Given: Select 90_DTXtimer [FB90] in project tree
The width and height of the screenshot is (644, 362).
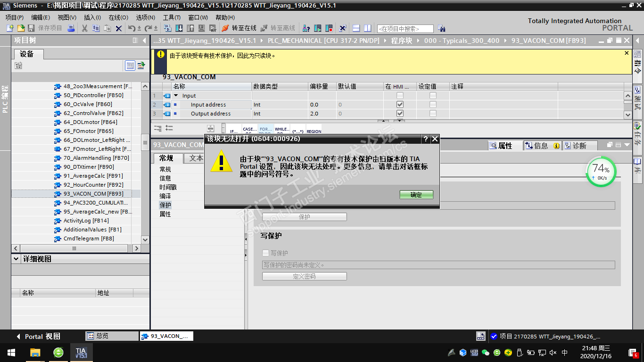Looking at the screenshot, I should (x=89, y=167).
